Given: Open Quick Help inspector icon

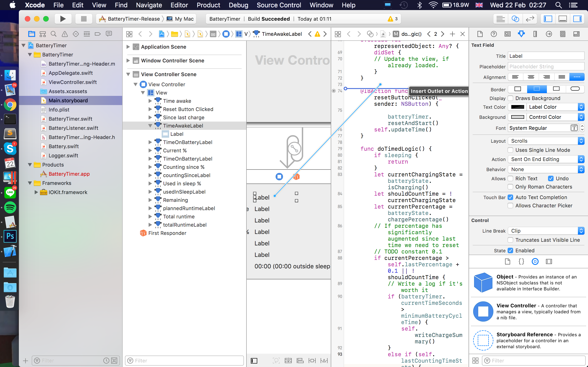Looking at the screenshot, I should (493, 34).
